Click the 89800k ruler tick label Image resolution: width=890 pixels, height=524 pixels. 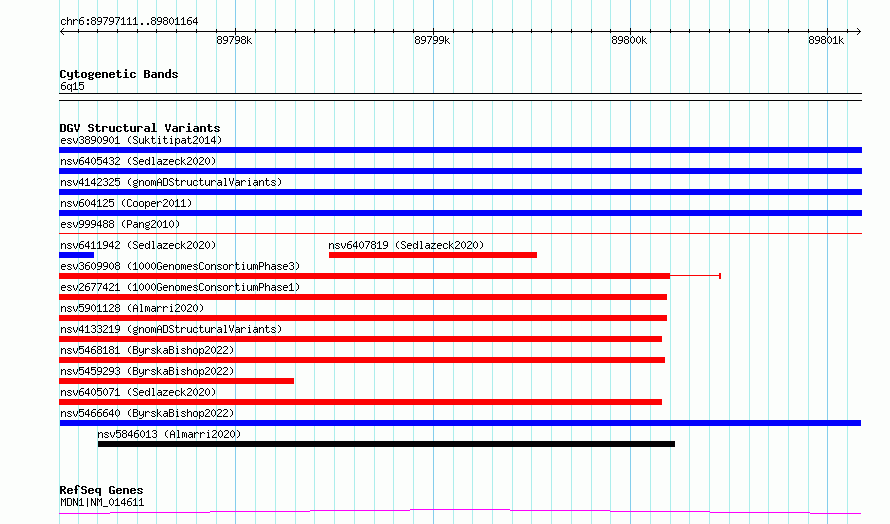point(629,40)
